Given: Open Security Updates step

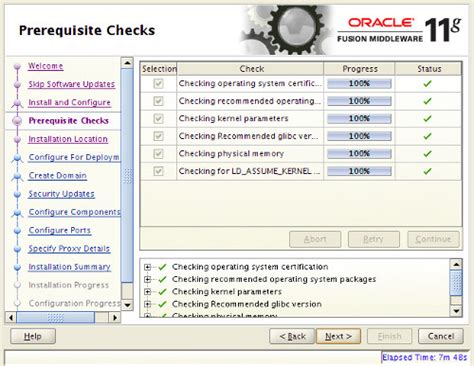Looking at the screenshot, I should coord(61,194).
